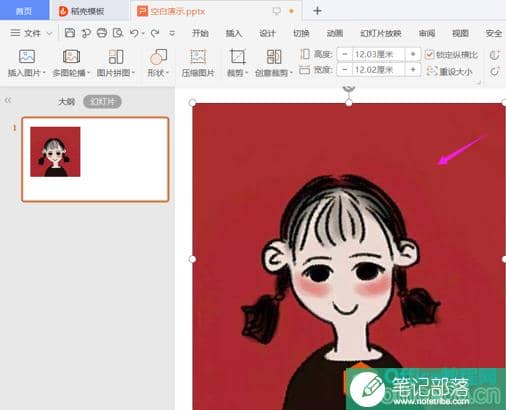Open the View ribbon tab (视图)
The height and width of the screenshot is (410, 506).
pyautogui.click(x=460, y=33)
